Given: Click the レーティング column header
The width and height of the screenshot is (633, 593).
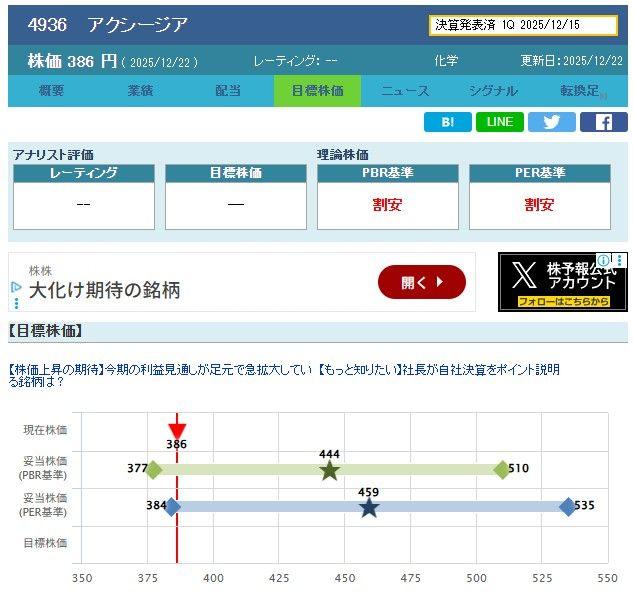Looking at the screenshot, I should click(x=84, y=173).
